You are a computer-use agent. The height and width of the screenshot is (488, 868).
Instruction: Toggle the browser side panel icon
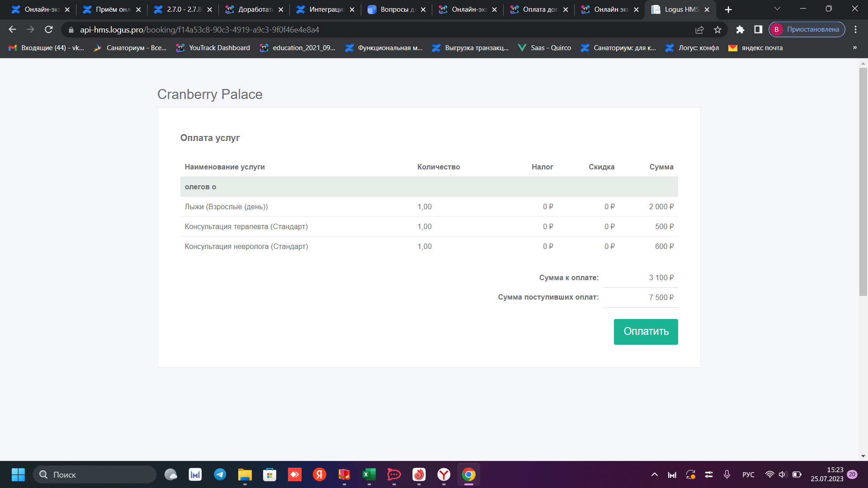tap(758, 29)
